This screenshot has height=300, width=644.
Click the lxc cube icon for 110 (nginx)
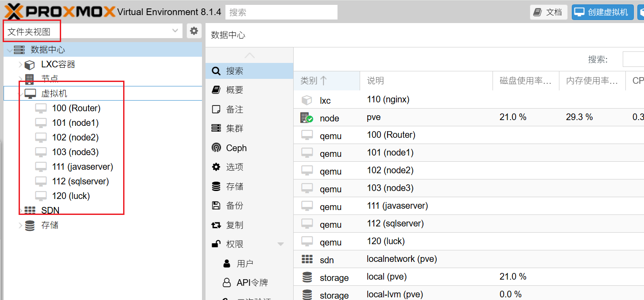click(x=306, y=100)
